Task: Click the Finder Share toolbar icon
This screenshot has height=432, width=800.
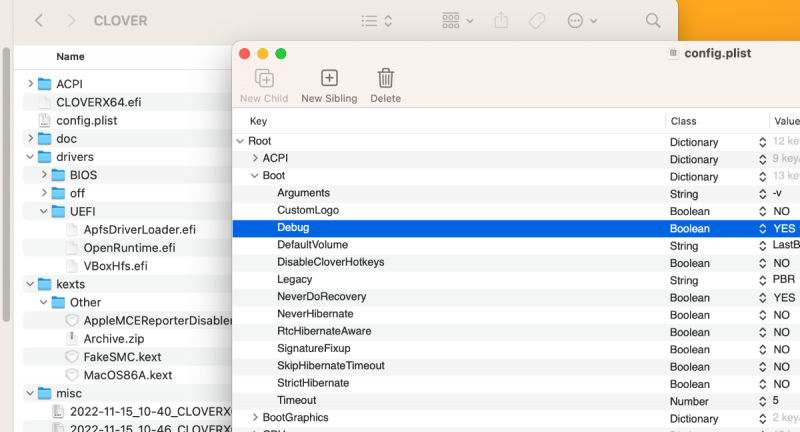Action: pos(501,20)
